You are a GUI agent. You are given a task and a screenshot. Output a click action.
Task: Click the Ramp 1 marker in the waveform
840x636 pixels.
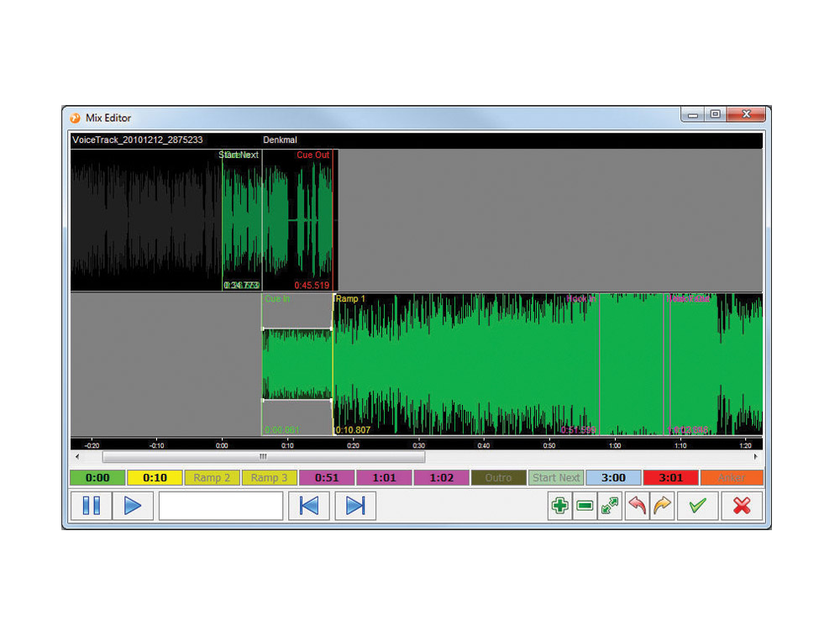(x=349, y=299)
